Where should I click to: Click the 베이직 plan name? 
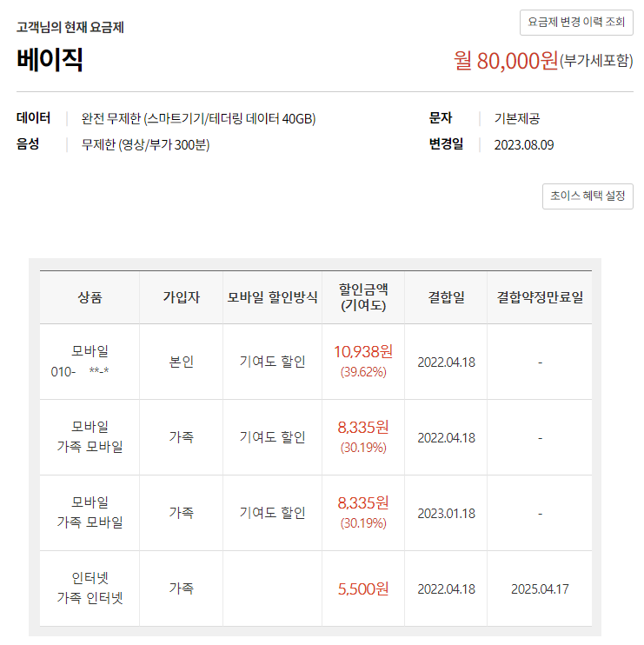tap(50, 59)
